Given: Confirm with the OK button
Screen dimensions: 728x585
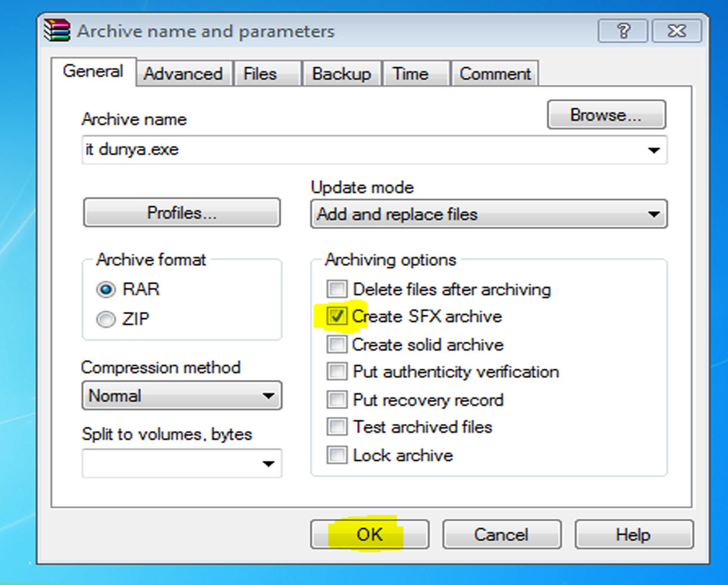Looking at the screenshot, I should pyautogui.click(x=369, y=534).
